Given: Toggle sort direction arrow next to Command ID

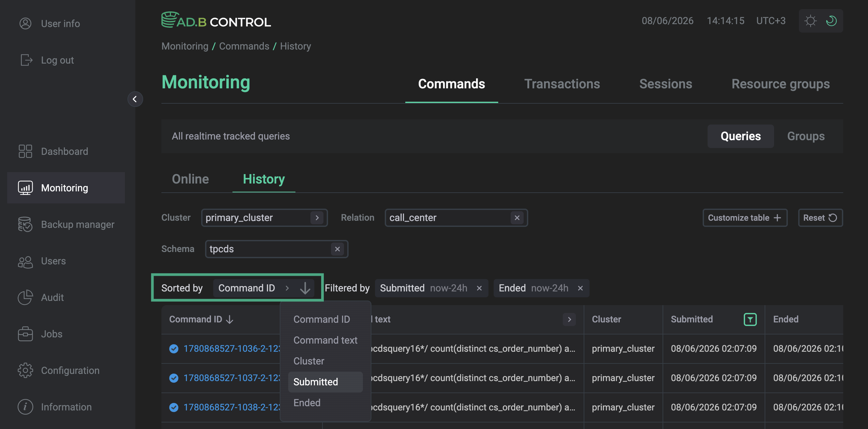Looking at the screenshot, I should (305, 288).
